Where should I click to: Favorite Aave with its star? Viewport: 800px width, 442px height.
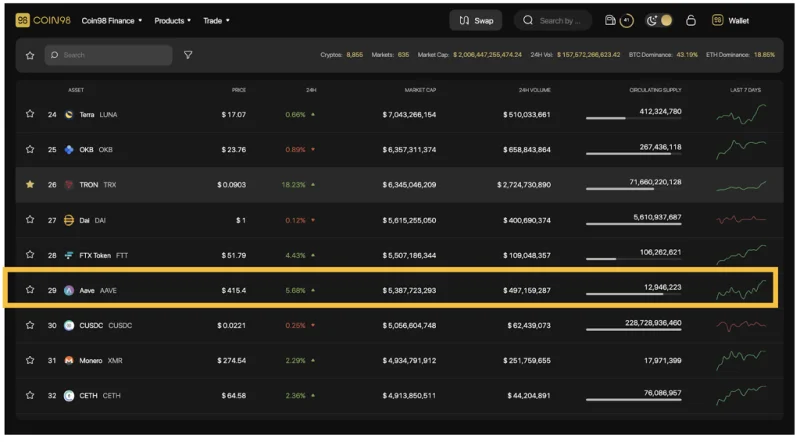point(30,289)
